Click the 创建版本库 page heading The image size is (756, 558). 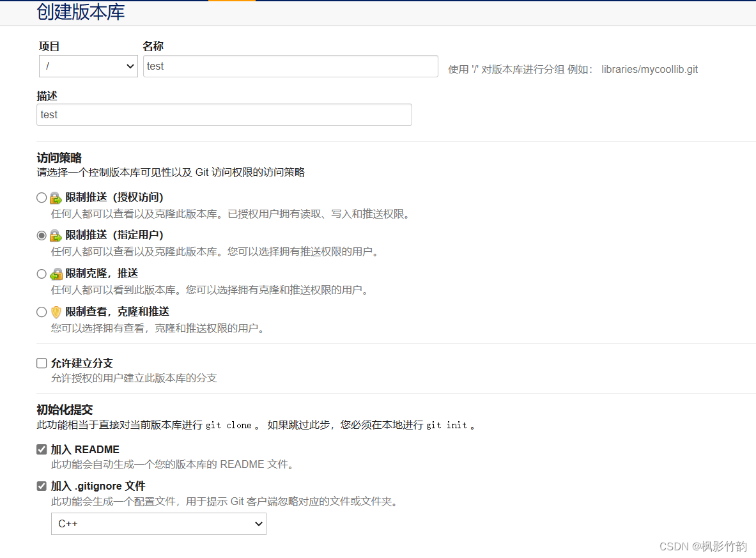81,12
